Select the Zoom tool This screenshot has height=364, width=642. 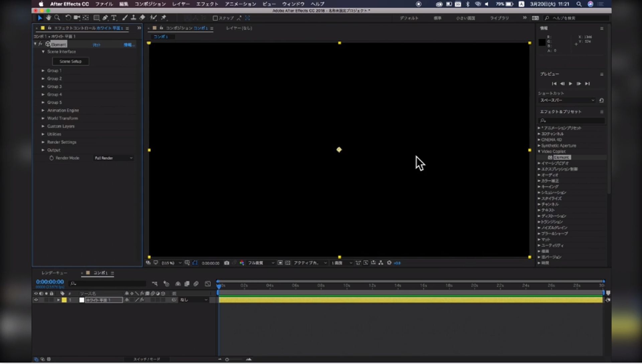pyautogui.click(x=57, y=18)
